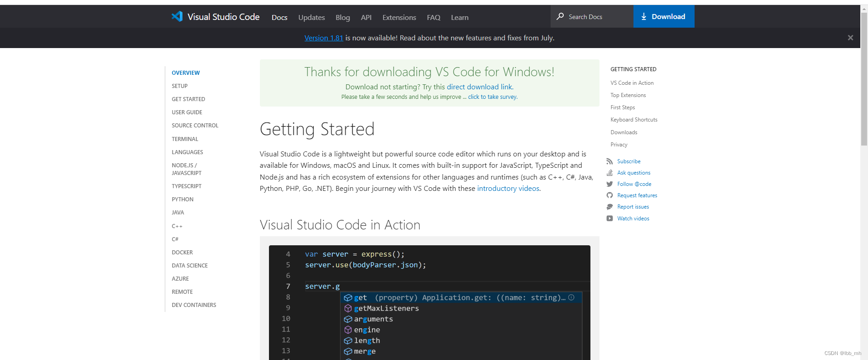Click the Follow @code text link

click(634, 184)
